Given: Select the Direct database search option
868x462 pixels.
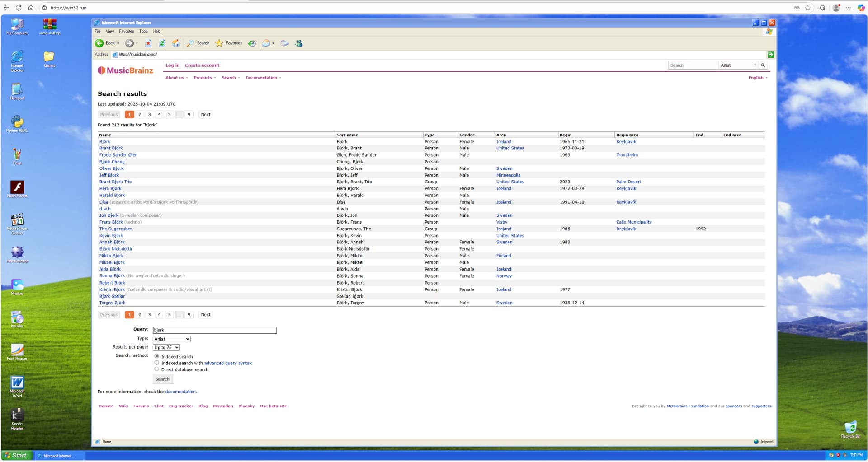Looking at the screenshot, I should [x=157, y=369].
